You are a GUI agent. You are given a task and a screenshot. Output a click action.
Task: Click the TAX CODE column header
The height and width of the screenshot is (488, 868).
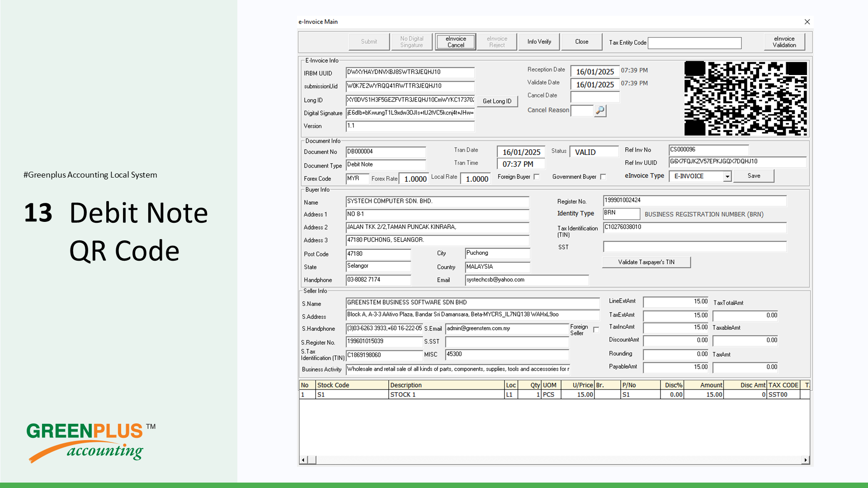(x=783, y=385)
